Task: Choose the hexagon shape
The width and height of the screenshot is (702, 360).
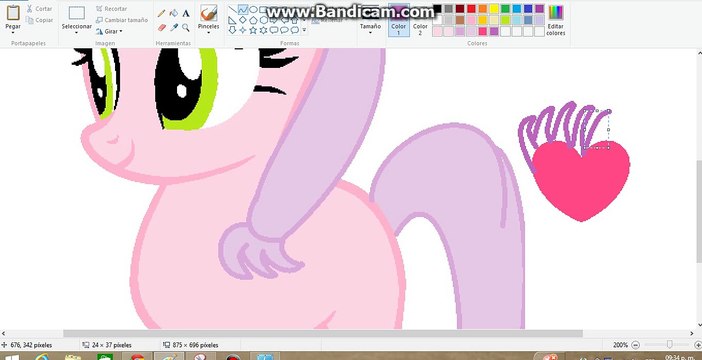Action: click(x=264, y=20)
